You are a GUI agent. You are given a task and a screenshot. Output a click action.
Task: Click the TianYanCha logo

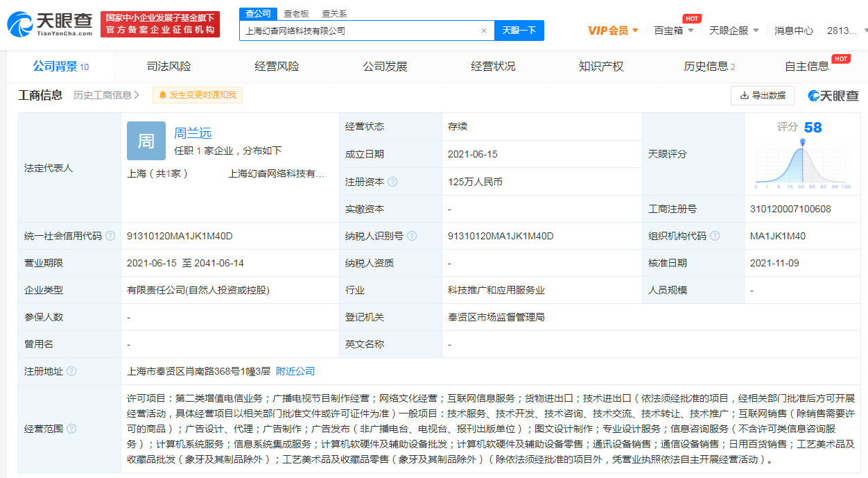(49, 24)
